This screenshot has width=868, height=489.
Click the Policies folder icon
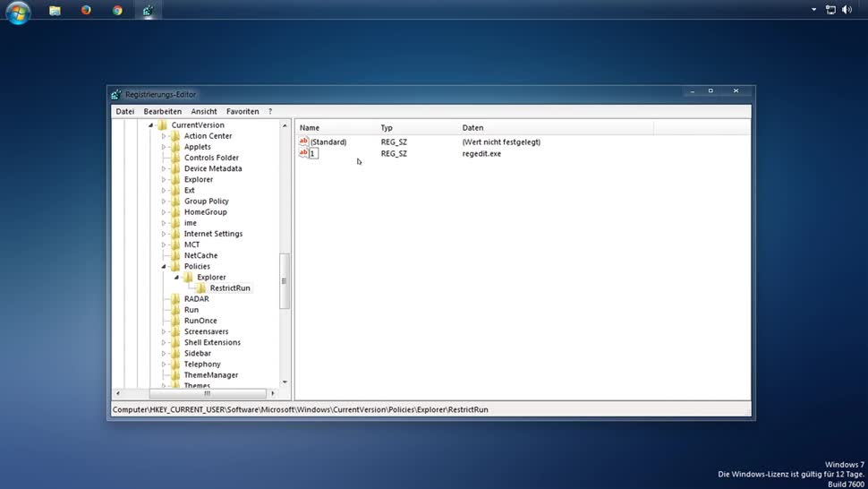[x=175, y=266]
